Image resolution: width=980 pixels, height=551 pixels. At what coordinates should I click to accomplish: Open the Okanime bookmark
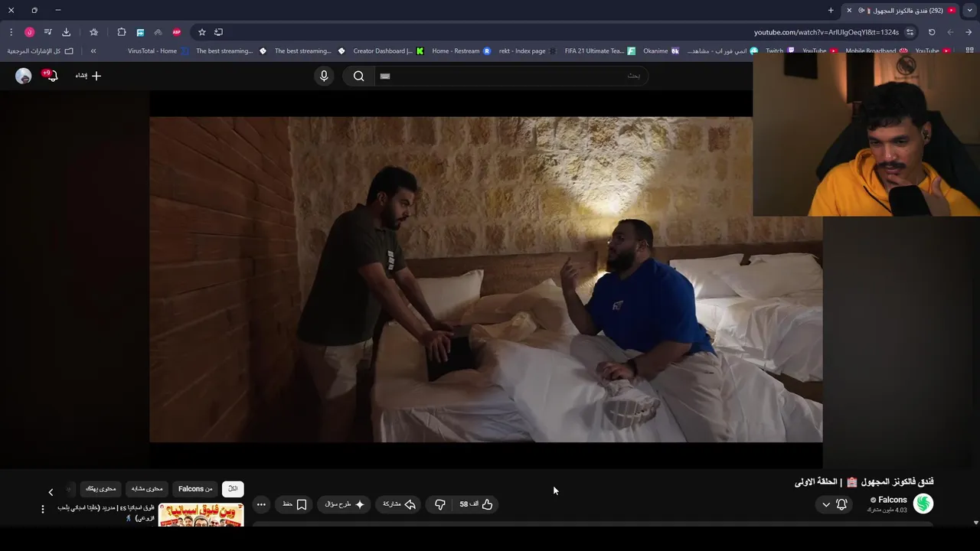coord(661,51)
